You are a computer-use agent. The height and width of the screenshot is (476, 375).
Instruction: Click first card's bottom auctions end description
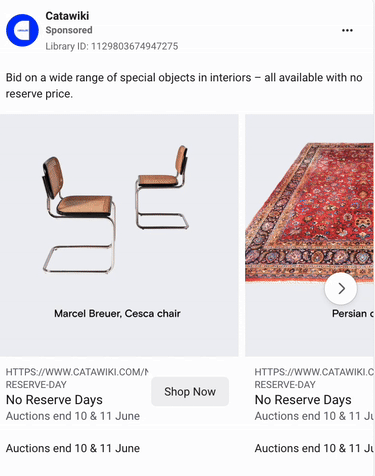[x=73, y=448]
